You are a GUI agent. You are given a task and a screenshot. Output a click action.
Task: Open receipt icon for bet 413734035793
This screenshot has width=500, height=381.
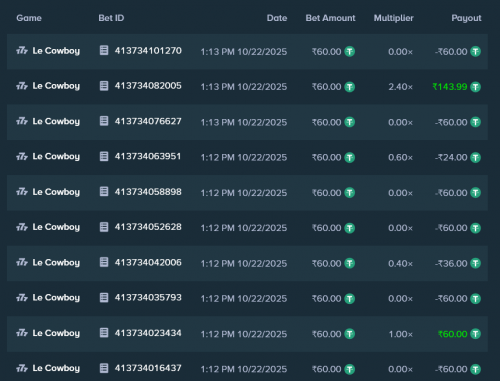104,298
